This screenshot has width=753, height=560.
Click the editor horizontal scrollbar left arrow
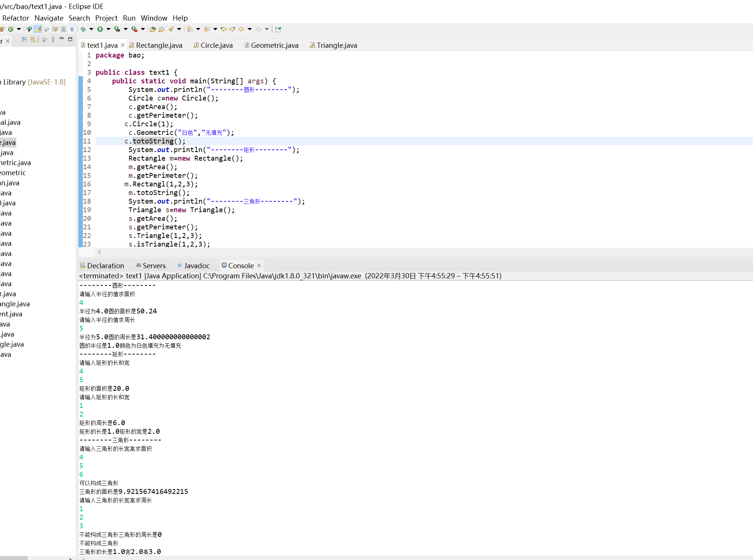click(100, 253)
